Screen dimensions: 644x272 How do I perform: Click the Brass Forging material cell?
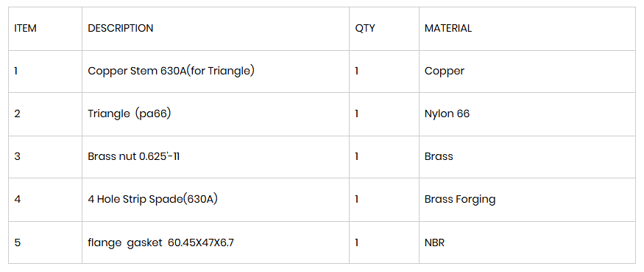tap(528, 200)
